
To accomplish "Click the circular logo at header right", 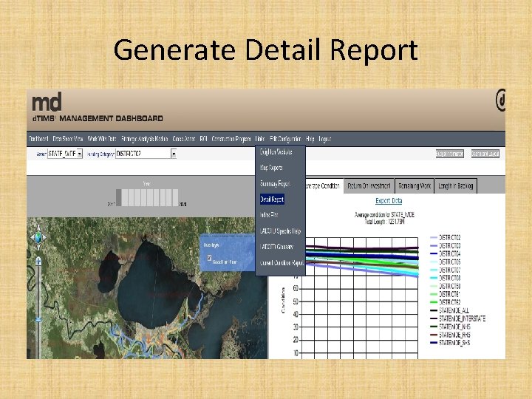I will point(500,100).
